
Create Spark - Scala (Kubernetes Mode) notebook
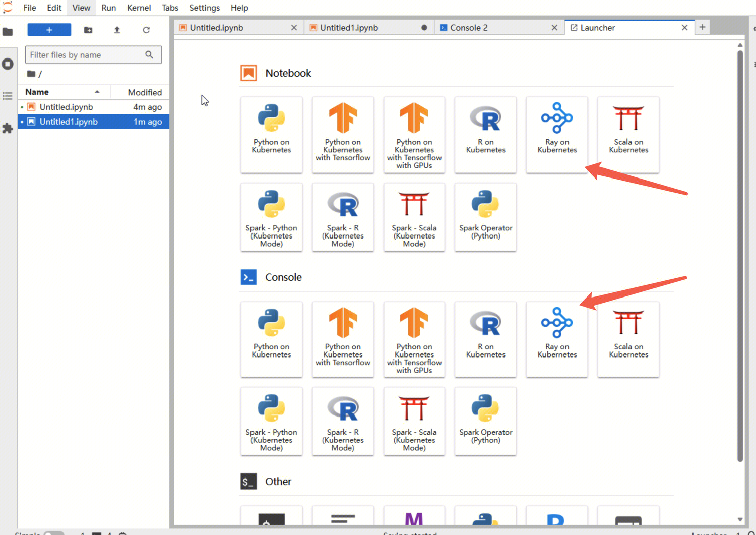click(x=414, y=217)
